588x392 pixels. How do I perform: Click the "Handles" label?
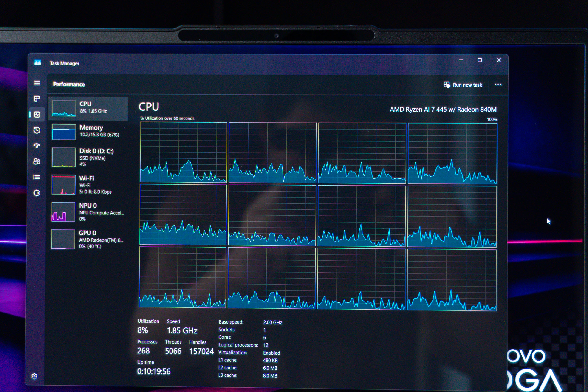198,342
